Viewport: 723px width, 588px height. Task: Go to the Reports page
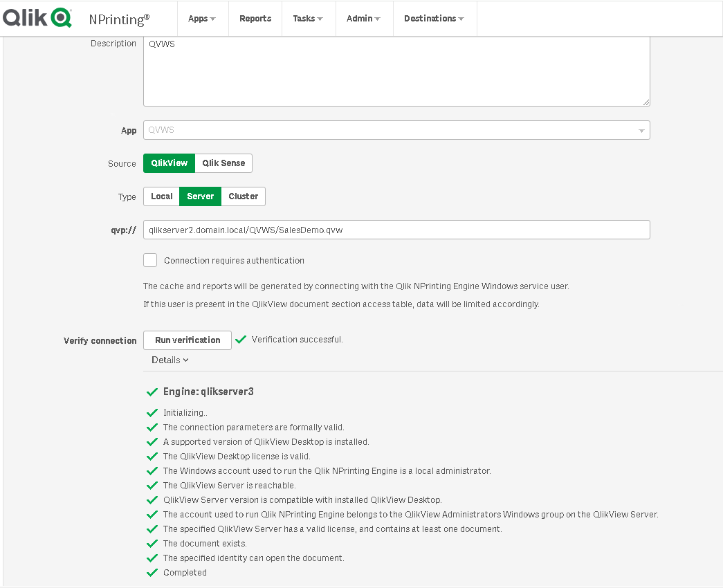pos(255,19)
